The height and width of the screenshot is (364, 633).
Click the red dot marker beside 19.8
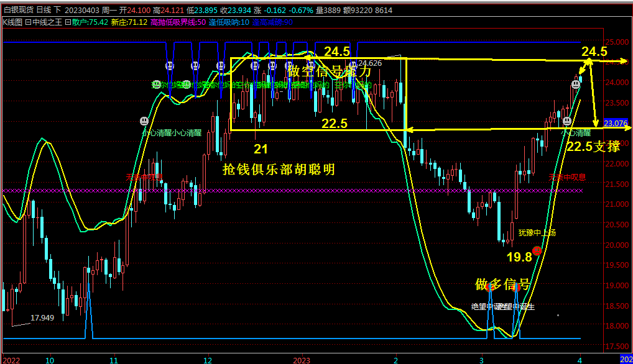[x=537, y=251]
